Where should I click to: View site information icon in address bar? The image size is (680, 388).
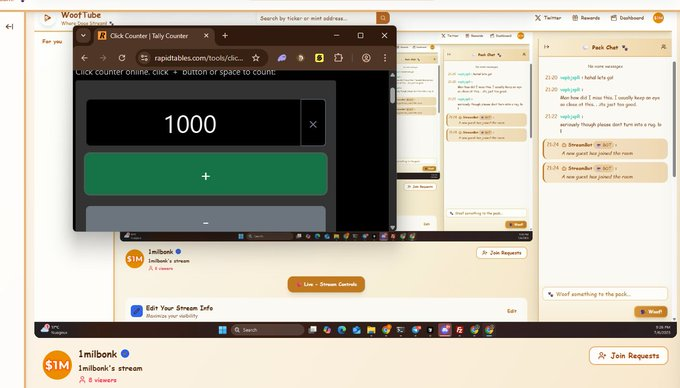tap(144, 58)
